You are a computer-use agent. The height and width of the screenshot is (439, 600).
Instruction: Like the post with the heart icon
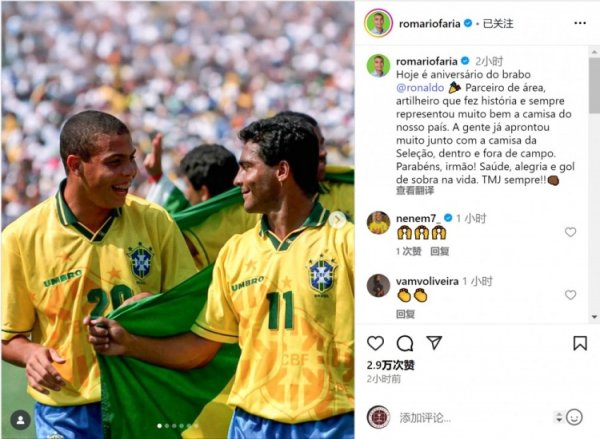pyautogui.click(x=375, y=343)
